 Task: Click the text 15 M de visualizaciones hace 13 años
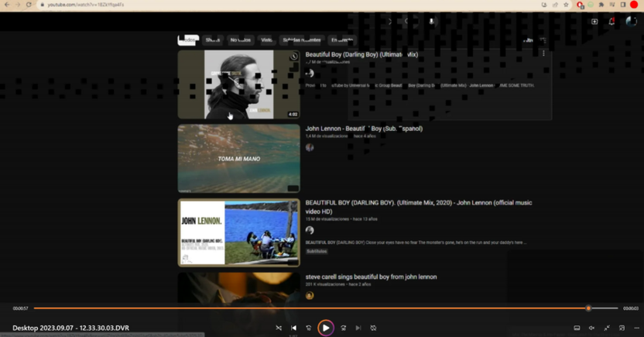pos(341,219)
